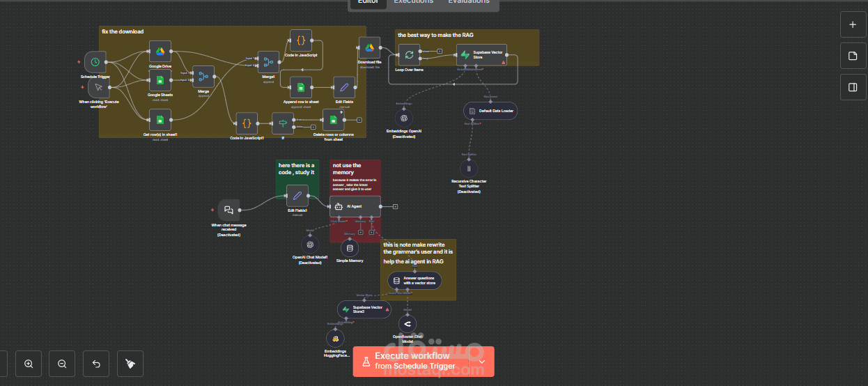868x386 pixels.
Task: Open the Supabase Vector Store2 node
Action: pos(364,309)
